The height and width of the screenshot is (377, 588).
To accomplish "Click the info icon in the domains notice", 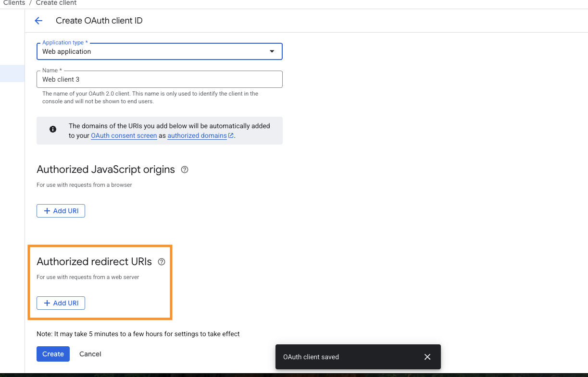I will 53,129.
